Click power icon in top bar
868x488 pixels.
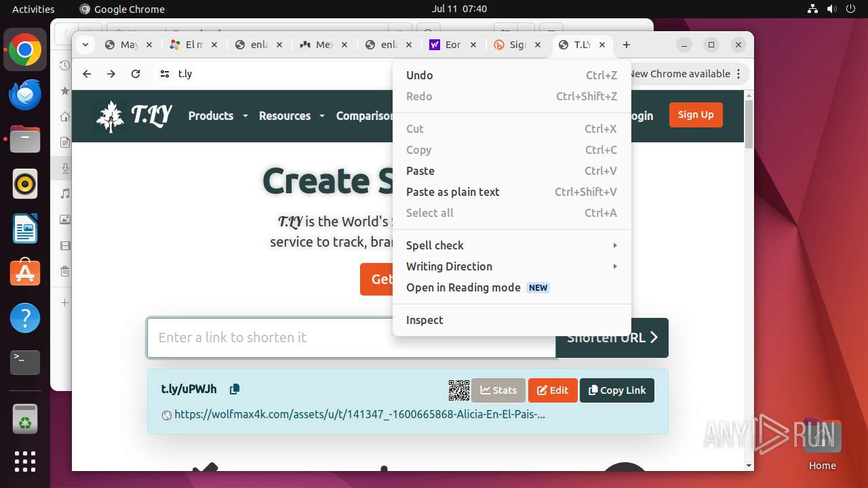click(x=851, y=9)
